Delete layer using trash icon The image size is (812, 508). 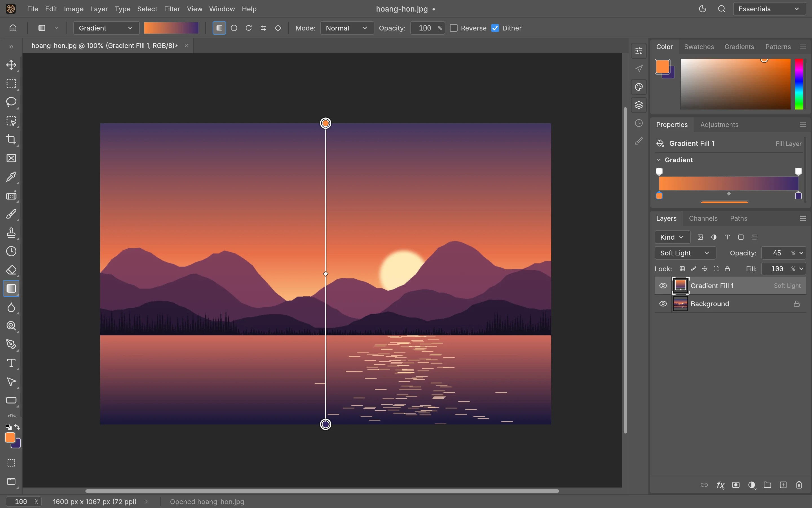click(799, 485)
